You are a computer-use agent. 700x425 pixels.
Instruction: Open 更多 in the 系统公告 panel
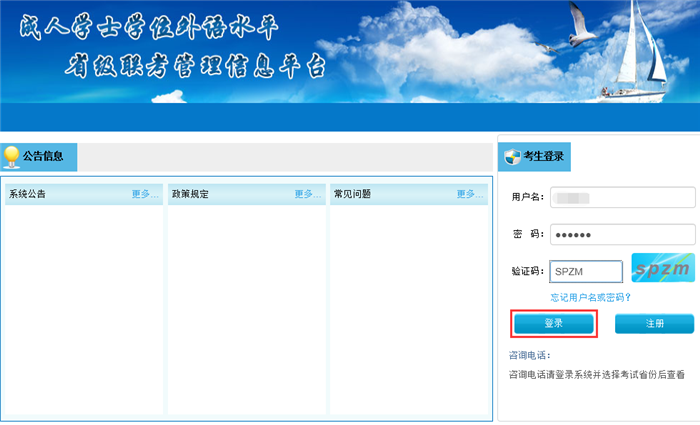coord(145,194)
